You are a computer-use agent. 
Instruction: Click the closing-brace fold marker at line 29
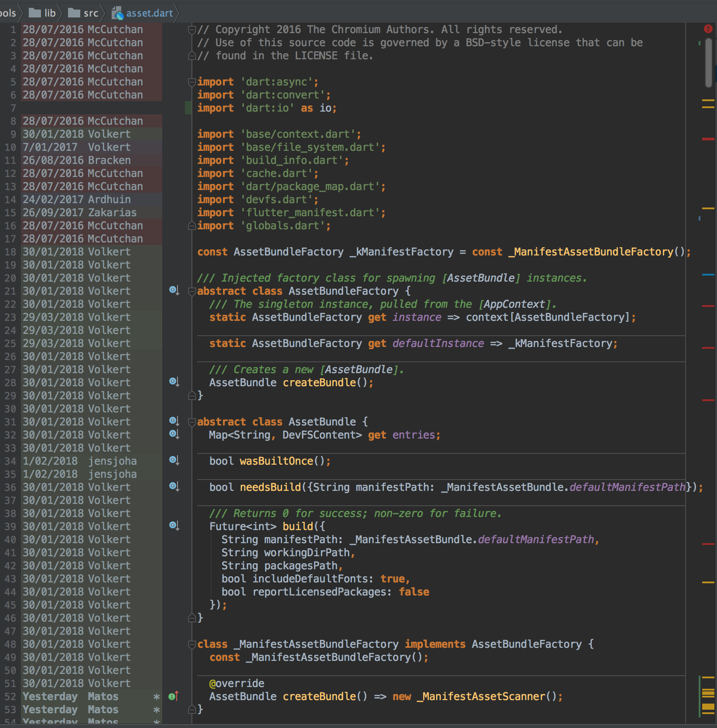191,396
